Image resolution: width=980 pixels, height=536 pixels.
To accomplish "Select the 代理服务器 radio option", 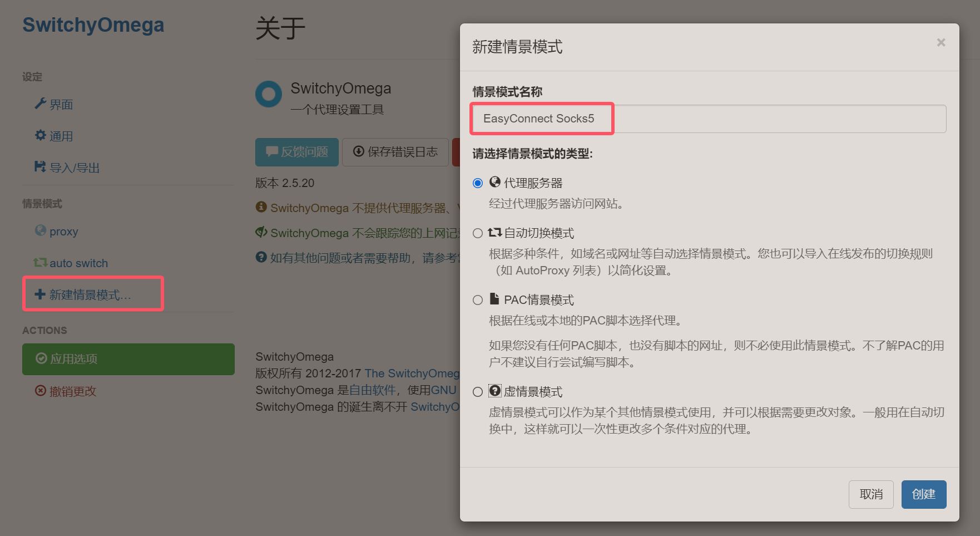I will point(477,183).
